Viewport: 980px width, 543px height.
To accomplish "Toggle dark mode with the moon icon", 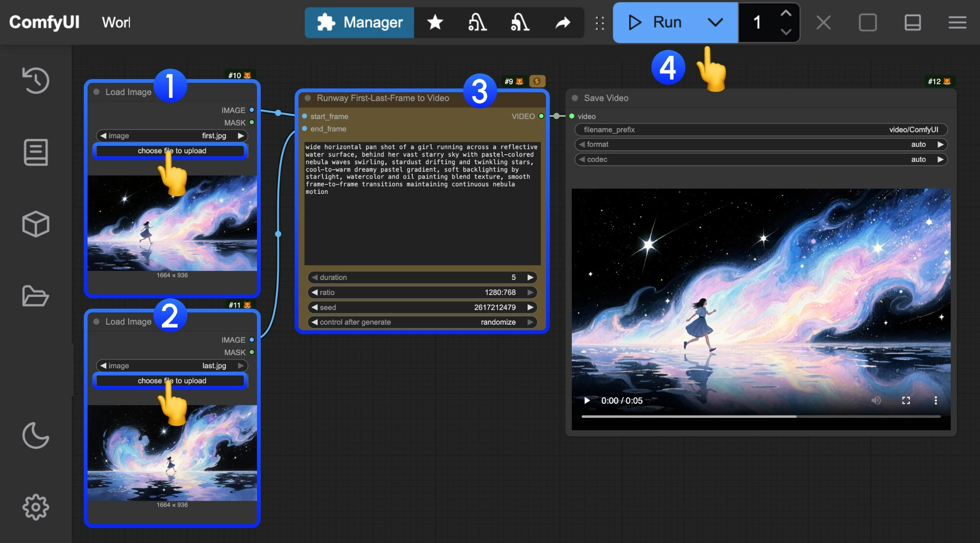I will [36, 436].
